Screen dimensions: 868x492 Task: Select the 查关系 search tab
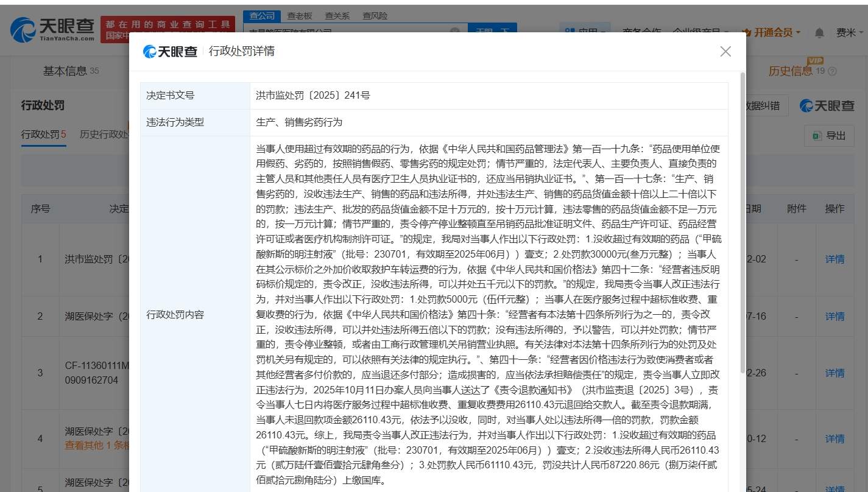[x=337, y=16]
